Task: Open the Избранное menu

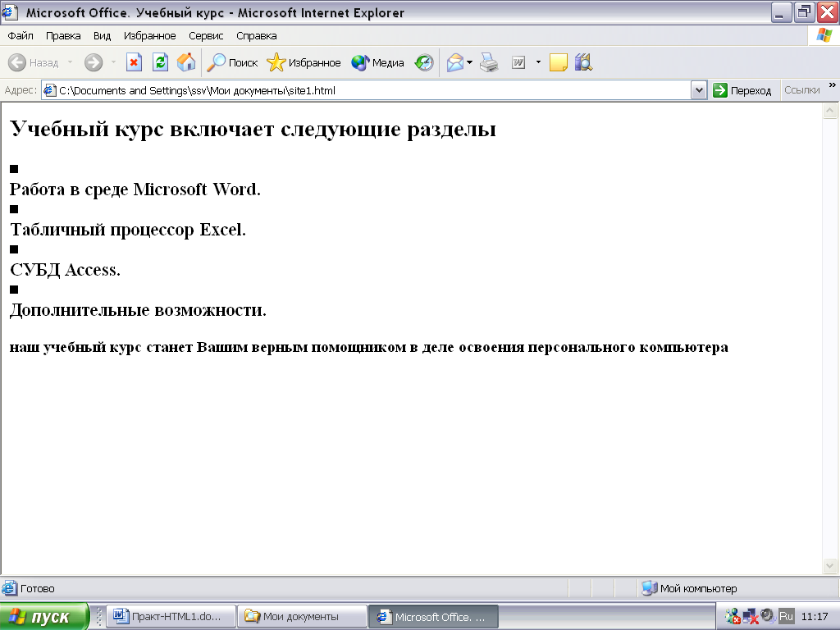Action: 149,36
